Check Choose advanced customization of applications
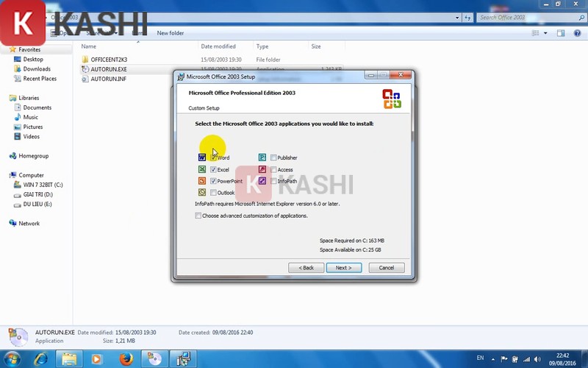The height and width of the screenshot is (368, 588). tap(198, 216)
